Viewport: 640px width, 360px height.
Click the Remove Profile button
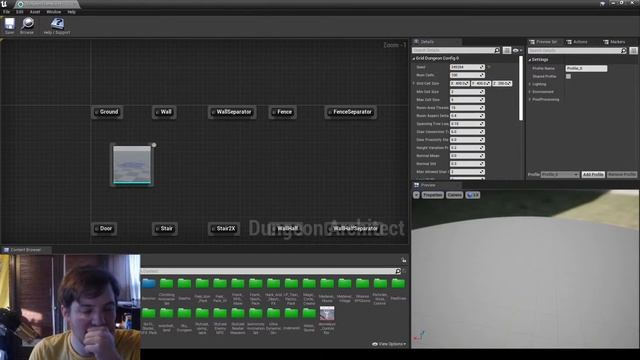(622, 174)
